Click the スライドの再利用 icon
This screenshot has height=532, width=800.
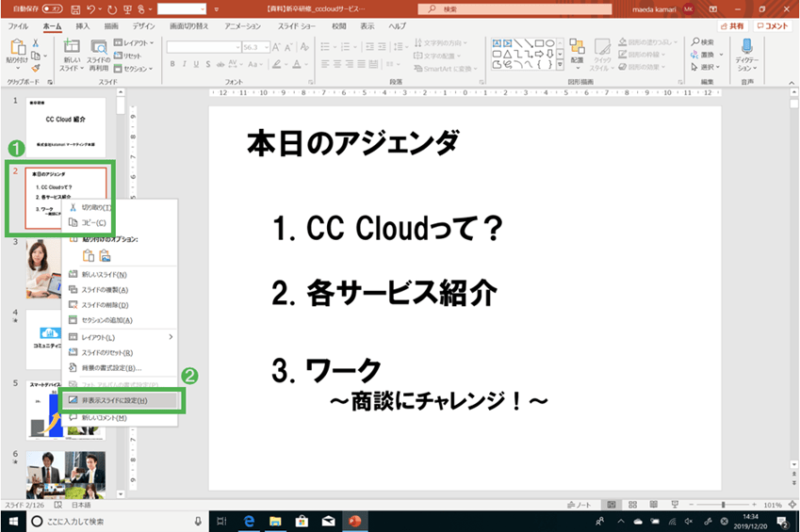click(99, 47)
